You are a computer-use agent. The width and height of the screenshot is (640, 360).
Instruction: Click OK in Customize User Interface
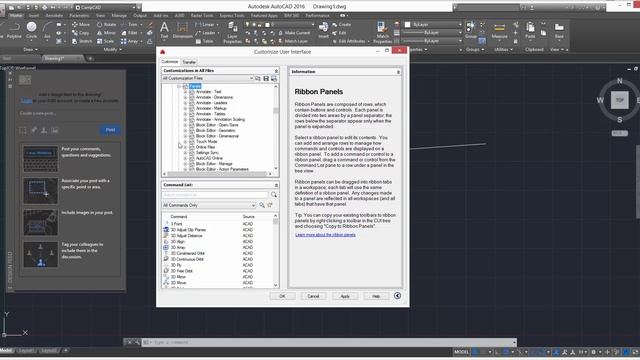(282, 296)
